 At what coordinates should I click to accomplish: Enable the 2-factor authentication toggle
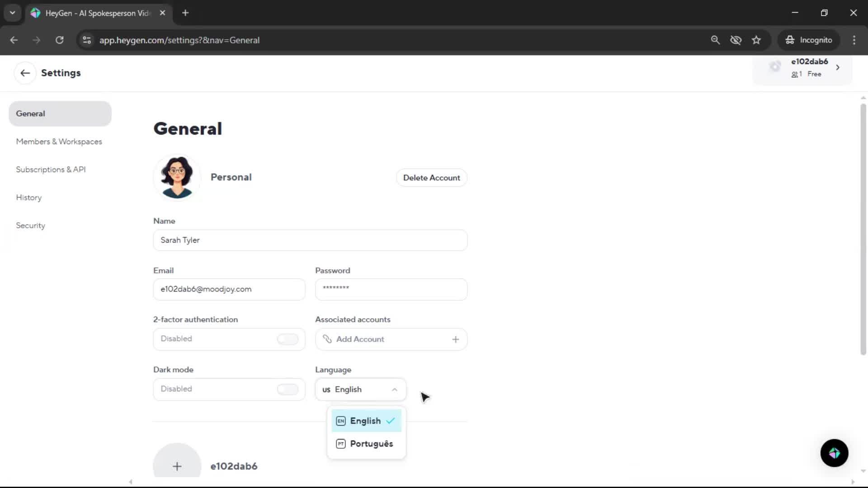point(288,339)
